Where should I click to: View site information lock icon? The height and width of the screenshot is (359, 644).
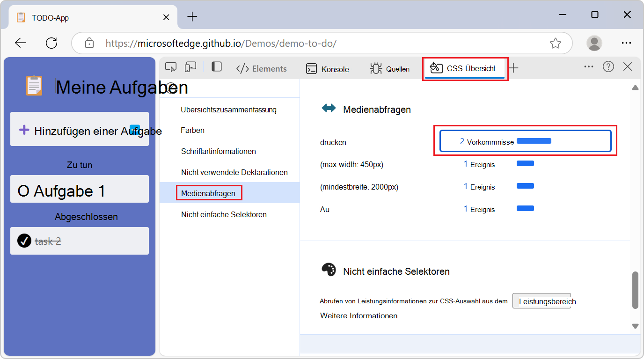point(89,43)
